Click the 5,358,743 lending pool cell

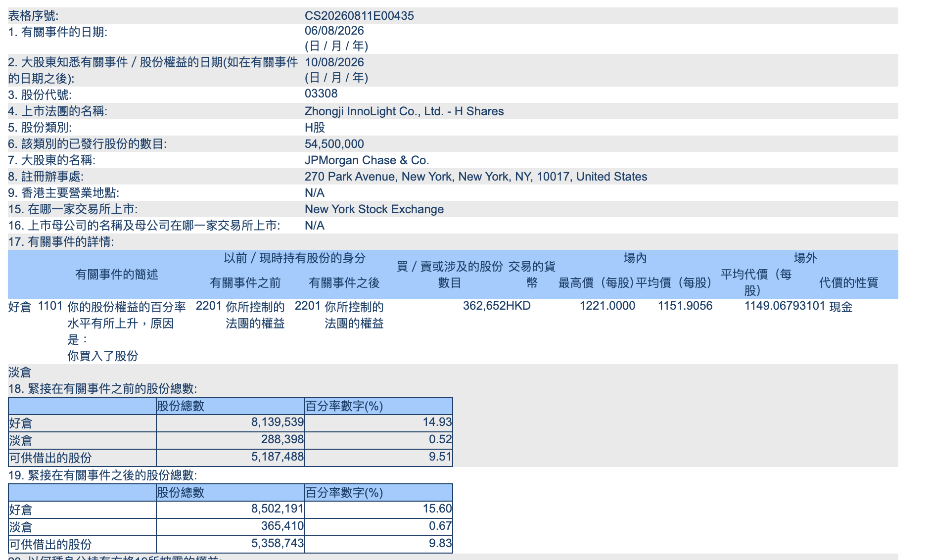(x=231, y=544)
